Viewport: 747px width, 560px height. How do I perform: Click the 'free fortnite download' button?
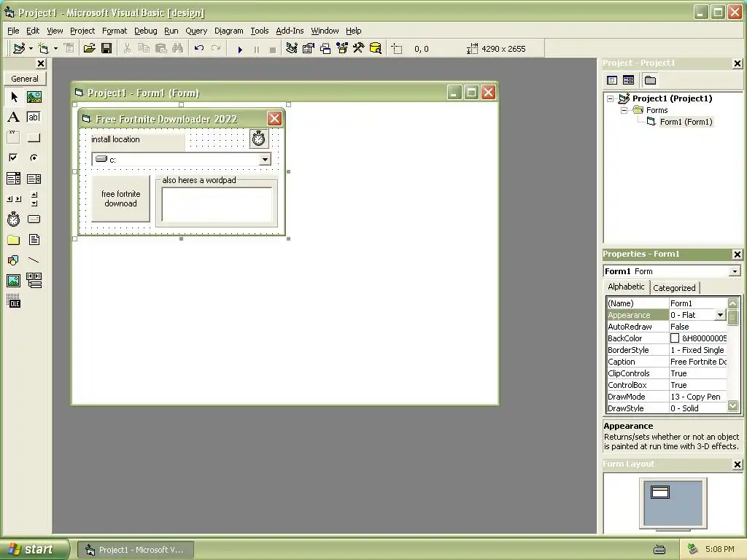pyautogui.click(x=120, y=199)
